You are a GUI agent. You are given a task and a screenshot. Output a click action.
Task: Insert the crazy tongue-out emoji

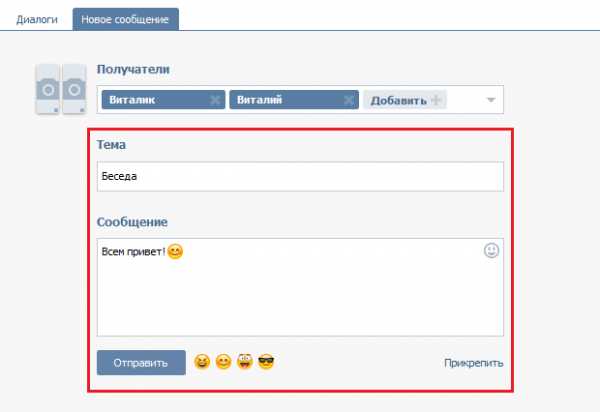(x=245, y=362)
